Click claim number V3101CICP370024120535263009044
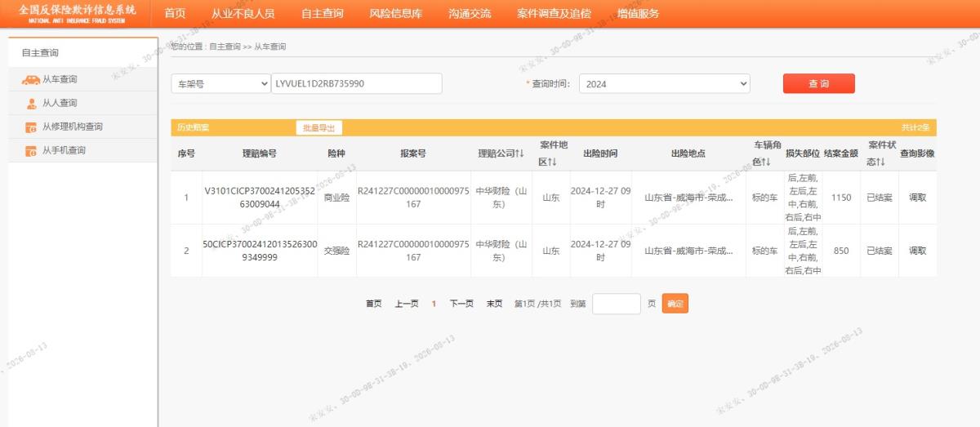980x427 pixels. click(x=260, y=198)
